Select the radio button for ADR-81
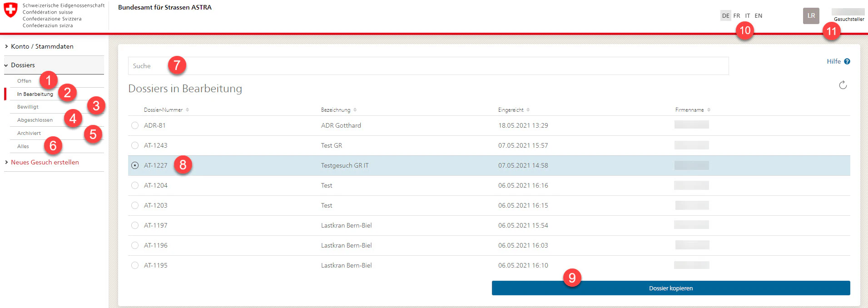This screenshot has width=868, height=308. 135,125
